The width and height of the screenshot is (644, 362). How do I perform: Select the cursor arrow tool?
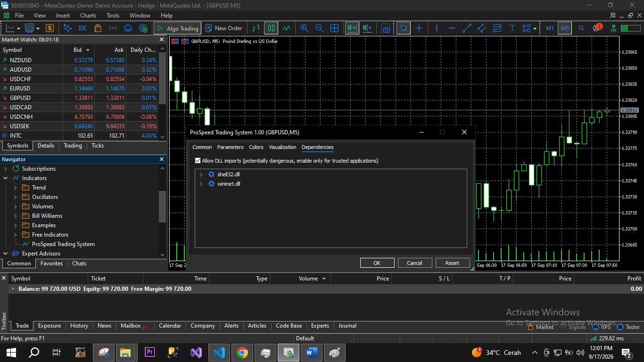[404, 28]
